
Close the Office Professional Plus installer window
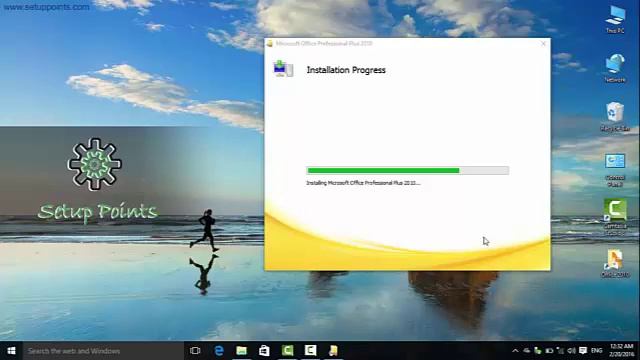click(x=543, y=43)
